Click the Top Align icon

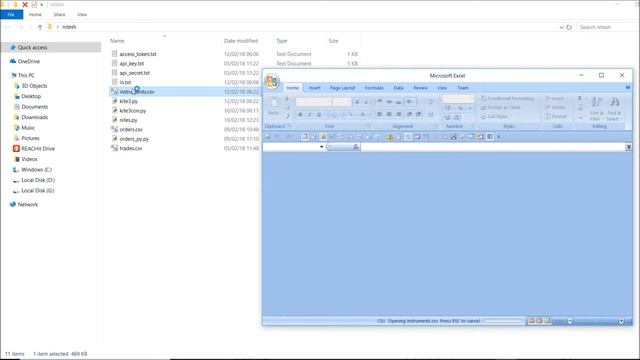(x=380, y=101)
